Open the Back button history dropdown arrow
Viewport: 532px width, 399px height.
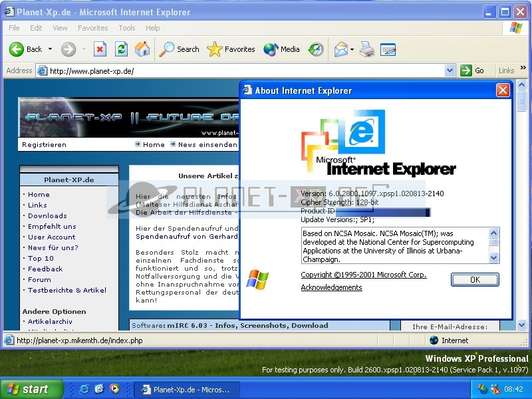click(51, 49)
